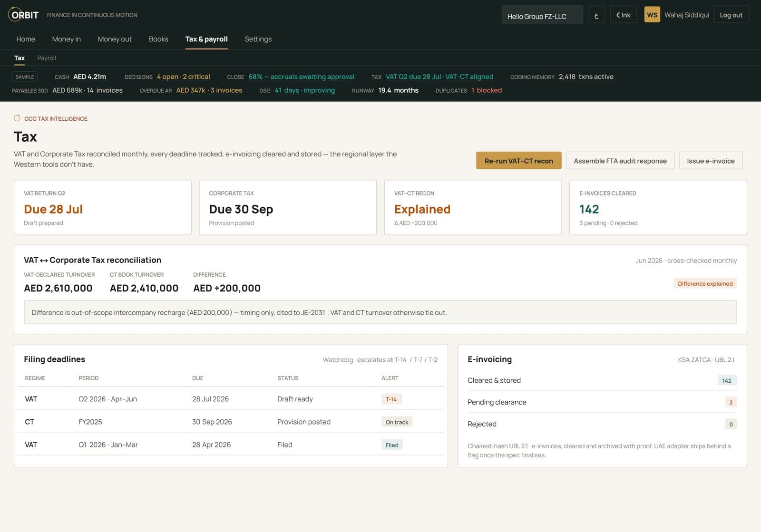
Task: Click '68% — accruals awaiting approval' close status
Action: pyautogui.click(x=302, y=77)
